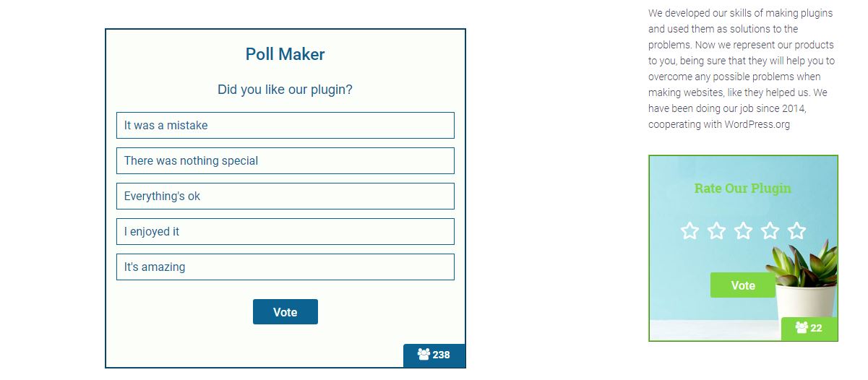Viewport: 868px width, 380px height.
Task: Select the 'It was a mistake' answer
Action: click(285, 125)
